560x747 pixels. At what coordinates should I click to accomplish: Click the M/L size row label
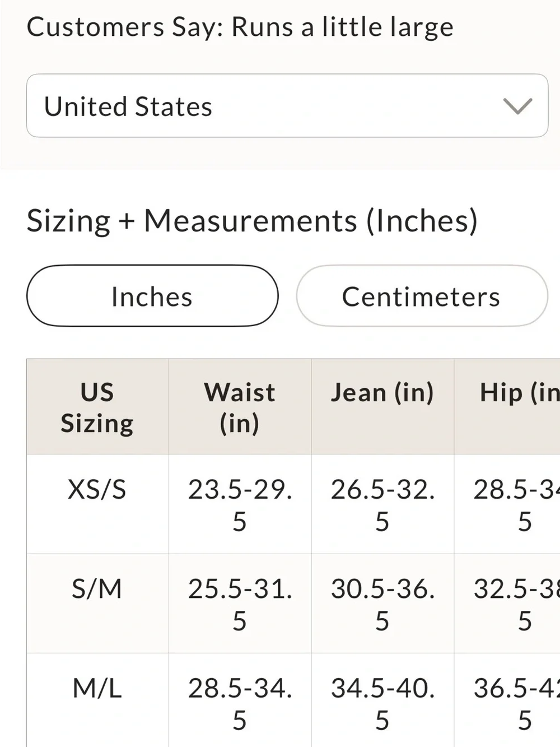pos(97,688)
